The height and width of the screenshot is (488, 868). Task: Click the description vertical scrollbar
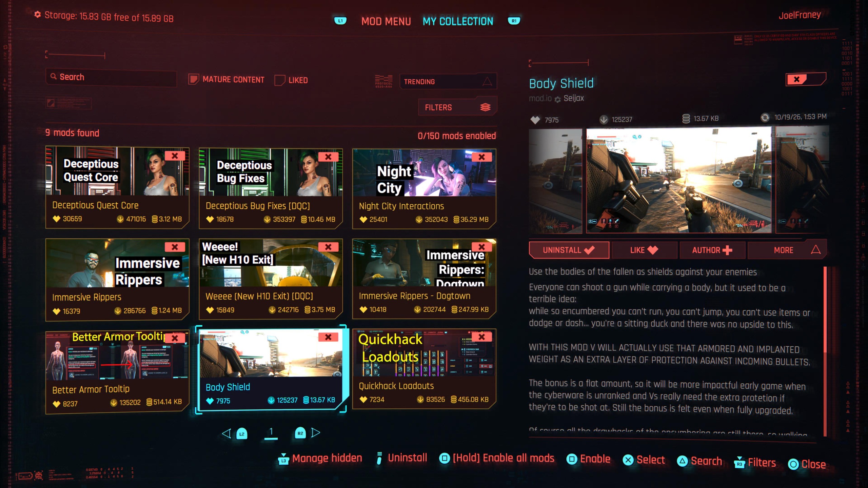pos(825,351)
